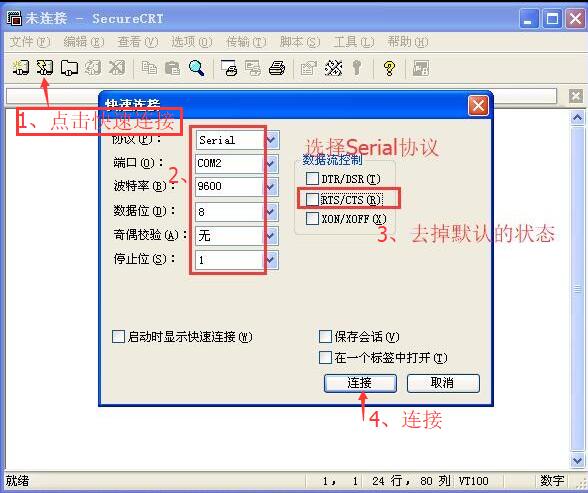Open the 文件 menu
588x493 pixels.
point(30,42)
